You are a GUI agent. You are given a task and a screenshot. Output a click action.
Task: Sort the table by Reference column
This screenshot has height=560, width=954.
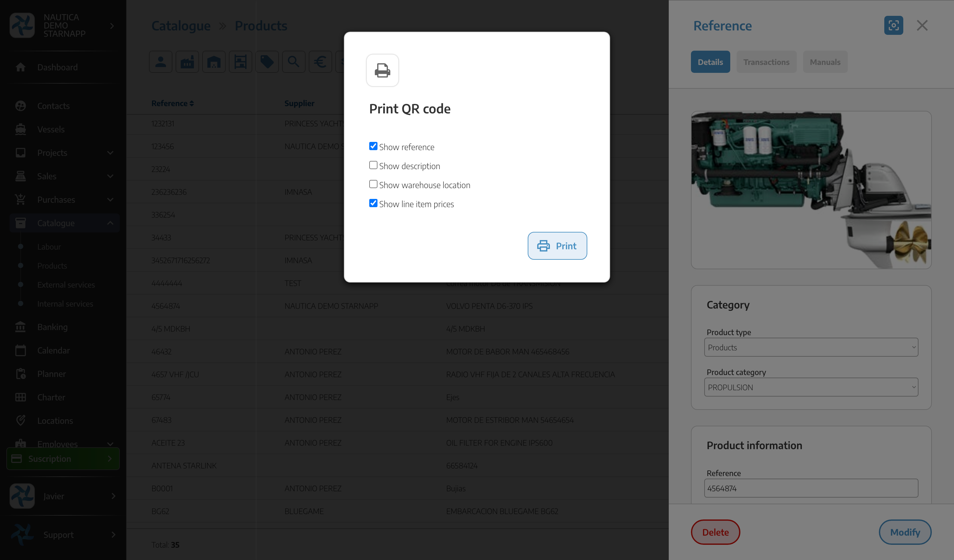tap(173, 103)
